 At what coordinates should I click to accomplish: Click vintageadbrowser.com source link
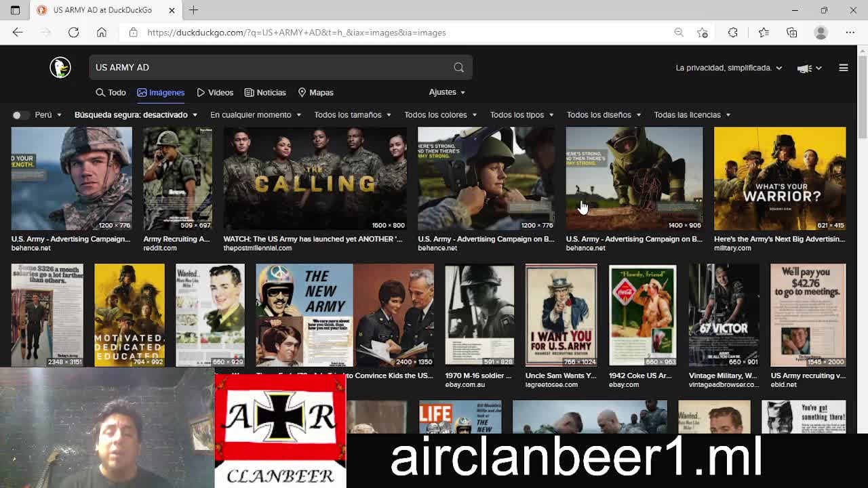(x=722, y=385)
